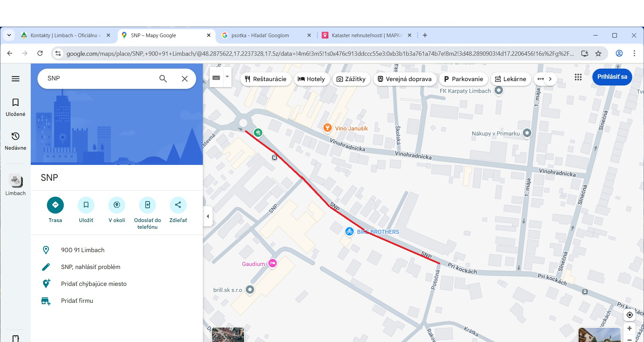The width and height of the screenshot is (644, 342).
Task: Collapse the side panel
Action: point(208,216)
